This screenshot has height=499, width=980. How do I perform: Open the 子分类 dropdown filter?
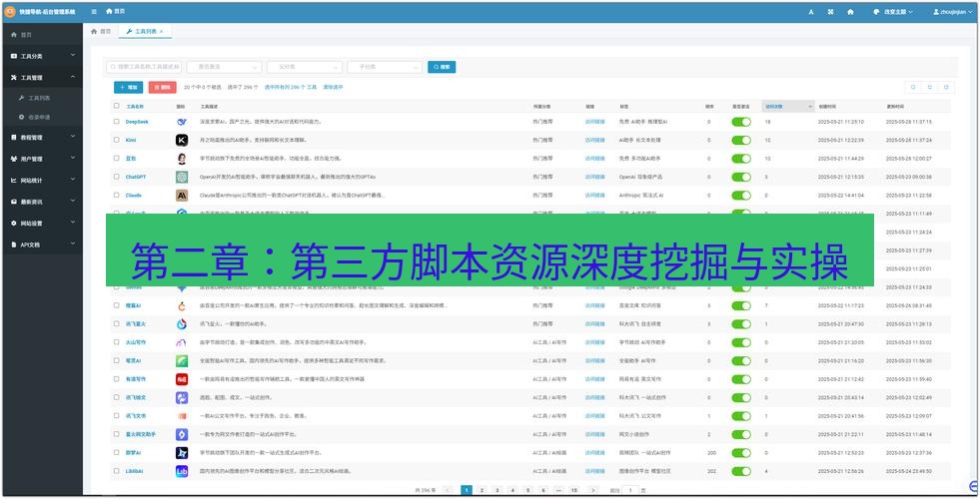click(385, 67)
